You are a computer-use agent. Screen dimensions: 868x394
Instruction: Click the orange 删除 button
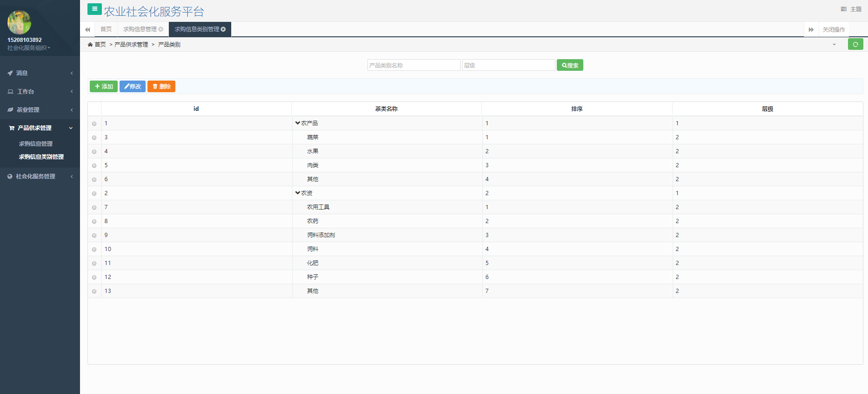pyautogui.click(x=161, y=87)
